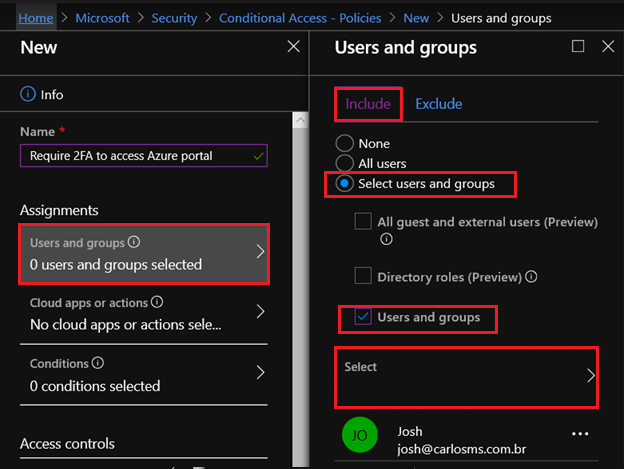Open the three-dot menu for user Josh
Screen dimensions: 624x469
580,434
